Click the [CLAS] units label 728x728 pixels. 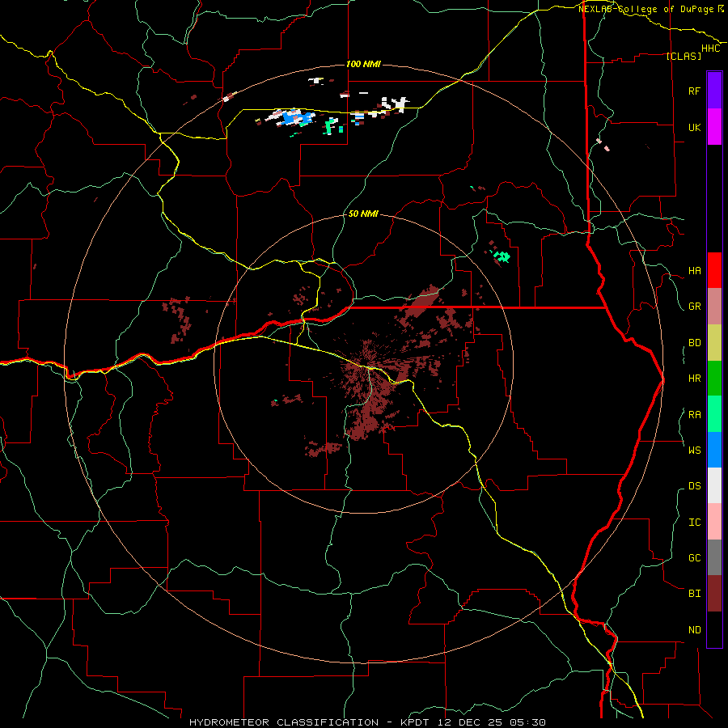point(684,56)
